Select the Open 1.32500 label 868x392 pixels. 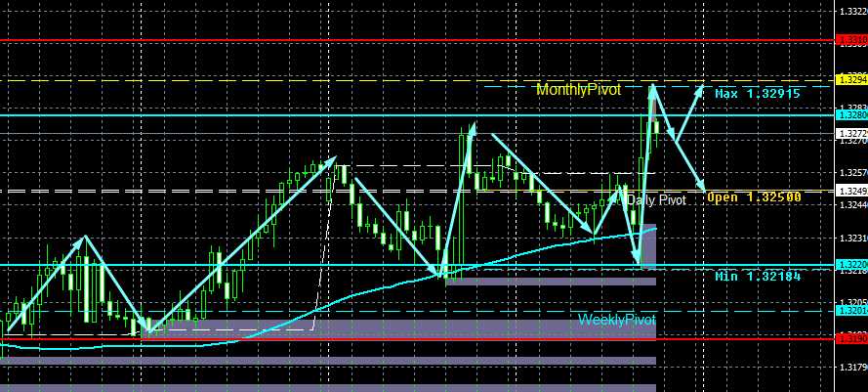[754, 197]
